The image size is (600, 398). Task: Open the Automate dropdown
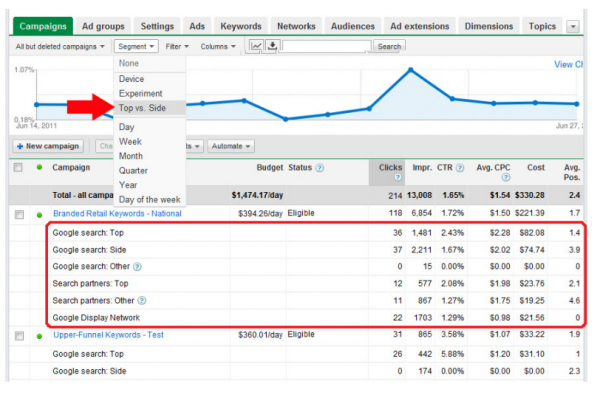[x=231, y=146]
